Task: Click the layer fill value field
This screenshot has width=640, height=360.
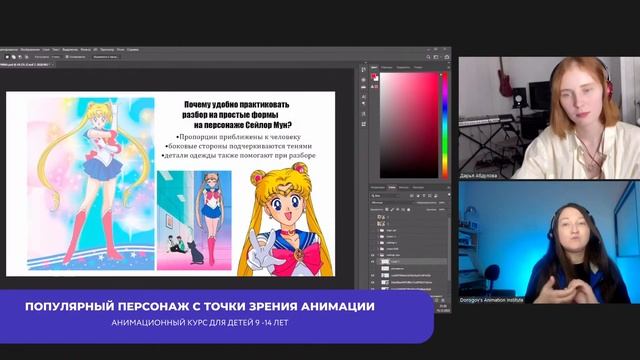Action: click(x=442, y=209)
